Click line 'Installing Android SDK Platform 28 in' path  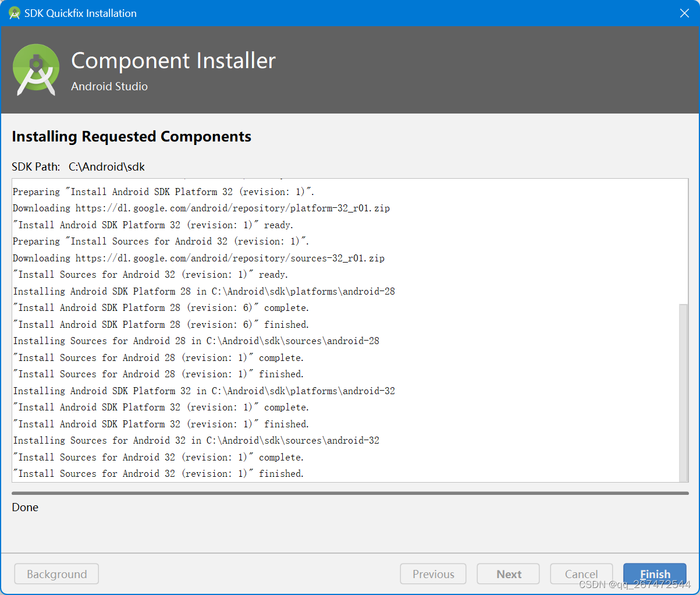coord(204,291)
